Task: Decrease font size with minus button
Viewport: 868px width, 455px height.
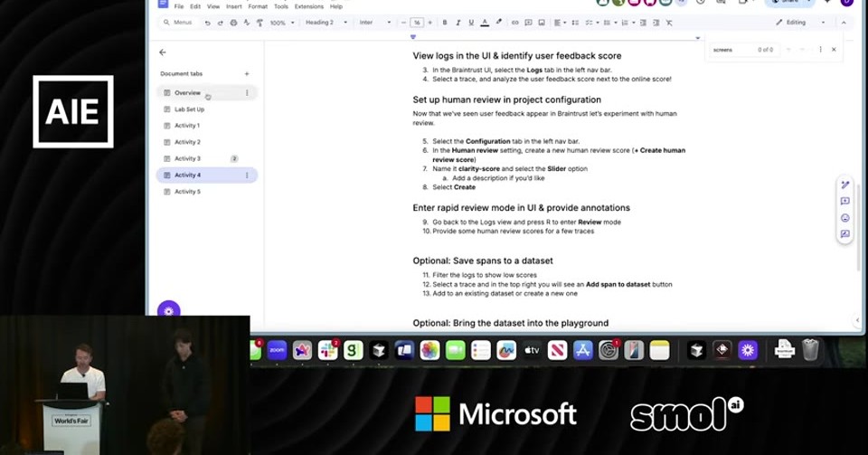Action: [x=403, y=23]
